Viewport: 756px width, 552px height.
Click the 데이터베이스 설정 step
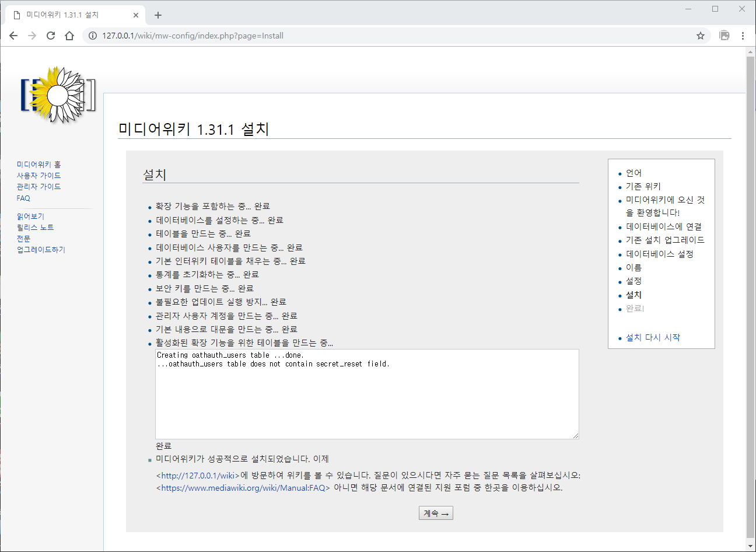tap(660, 254)
